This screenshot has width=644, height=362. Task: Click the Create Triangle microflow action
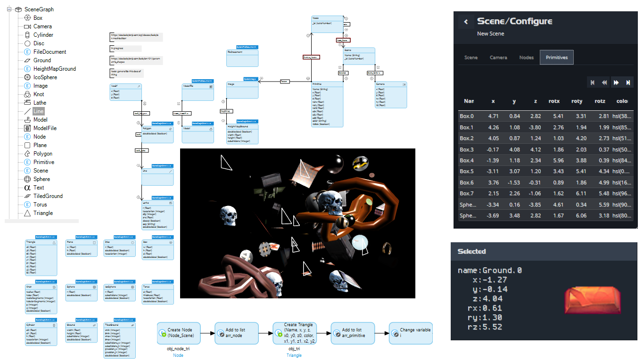pos(295,333)
